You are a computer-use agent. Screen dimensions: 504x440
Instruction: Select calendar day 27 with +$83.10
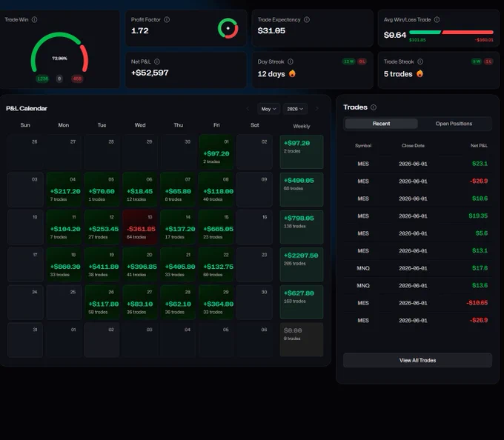tap(140, 302)
